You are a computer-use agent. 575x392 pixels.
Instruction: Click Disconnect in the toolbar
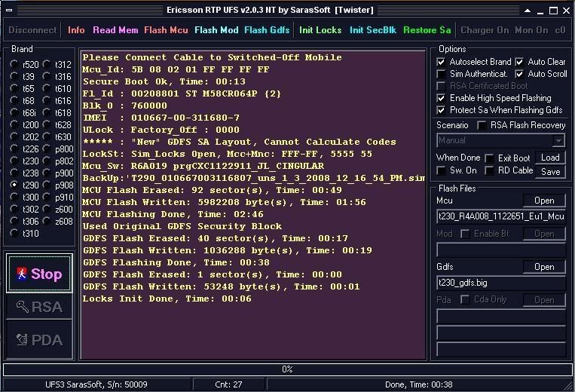coord(32,30)
